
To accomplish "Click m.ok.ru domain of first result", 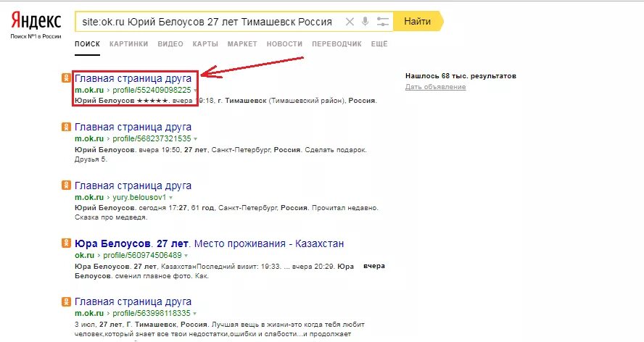I will tap(89, 90).
